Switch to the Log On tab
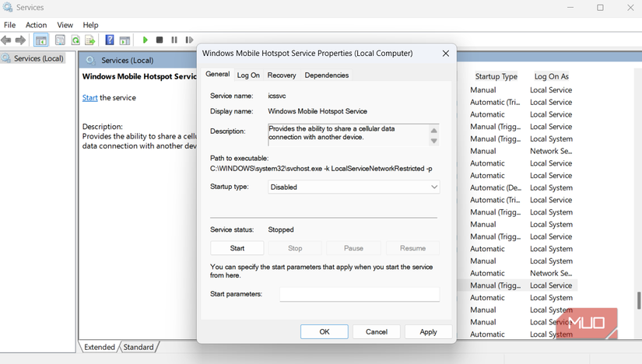This screenshot has height=364, width=642. click(x=248, y=75)
